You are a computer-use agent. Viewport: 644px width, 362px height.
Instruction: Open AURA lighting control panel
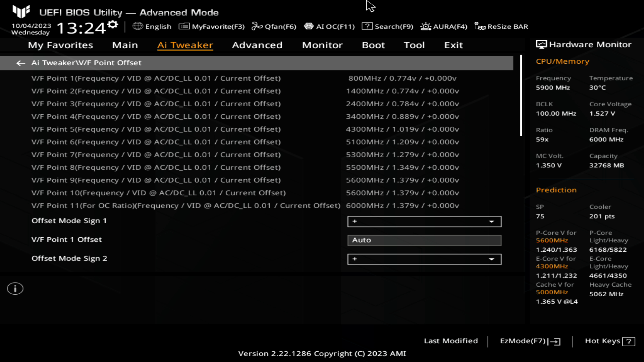click(x=444, y=26)
